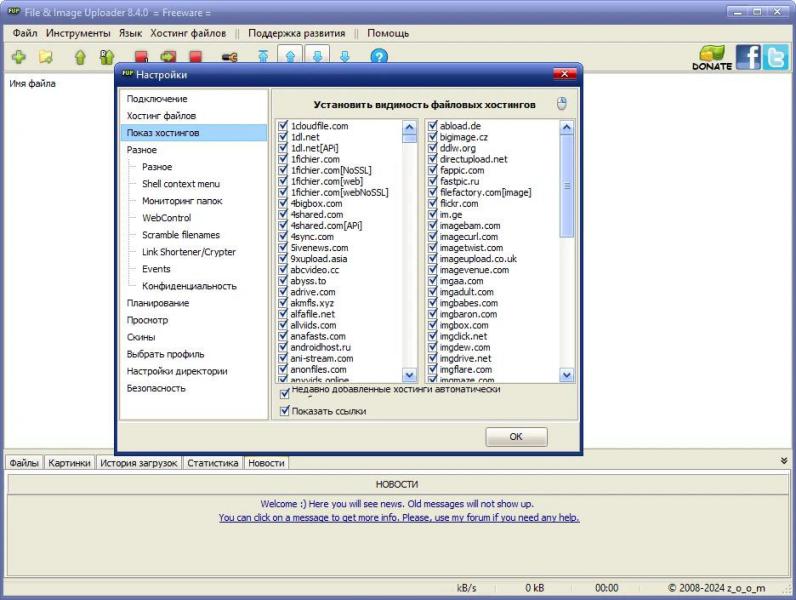Open the Поддержка развития menu
Viewport: 796px width, 600px height.
296,33
